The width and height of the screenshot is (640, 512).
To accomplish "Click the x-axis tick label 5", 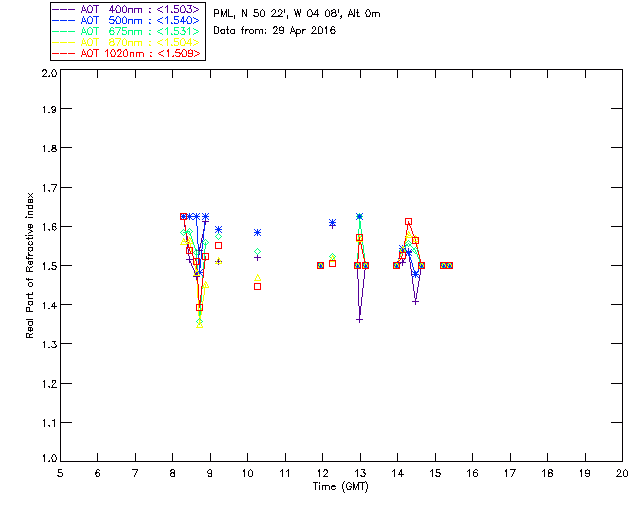I will 60,474.
